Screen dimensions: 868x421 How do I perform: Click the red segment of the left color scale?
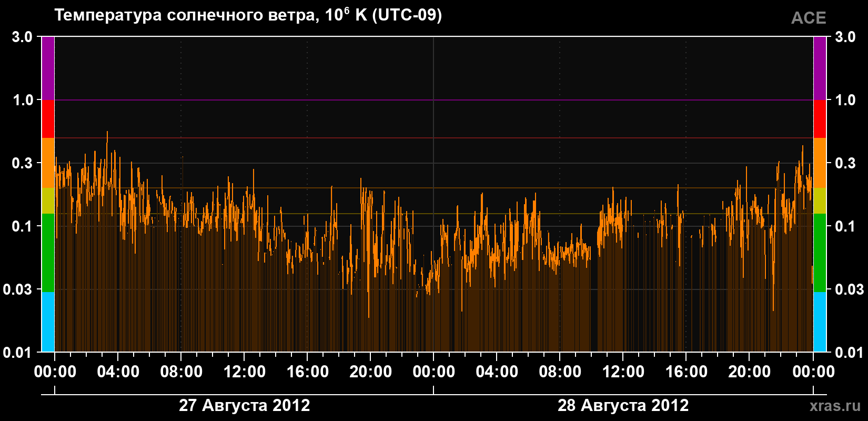click(x=48, y=119)
